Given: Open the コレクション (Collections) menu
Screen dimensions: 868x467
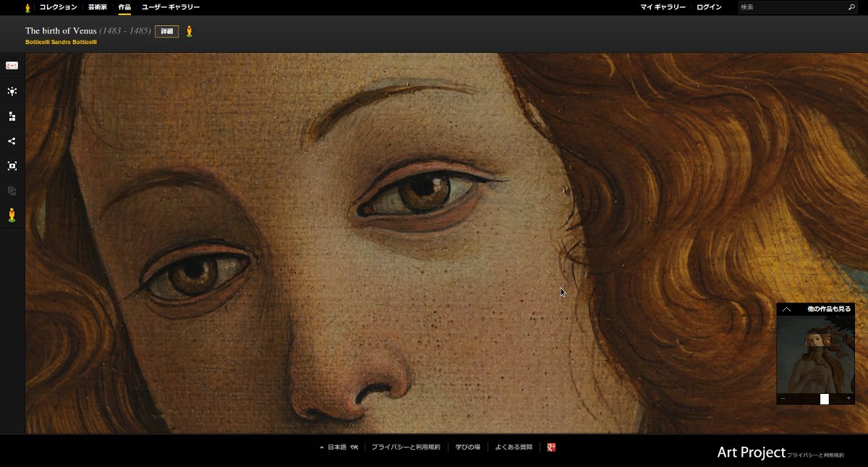Looking at the screenshot, I should (58, 7).
